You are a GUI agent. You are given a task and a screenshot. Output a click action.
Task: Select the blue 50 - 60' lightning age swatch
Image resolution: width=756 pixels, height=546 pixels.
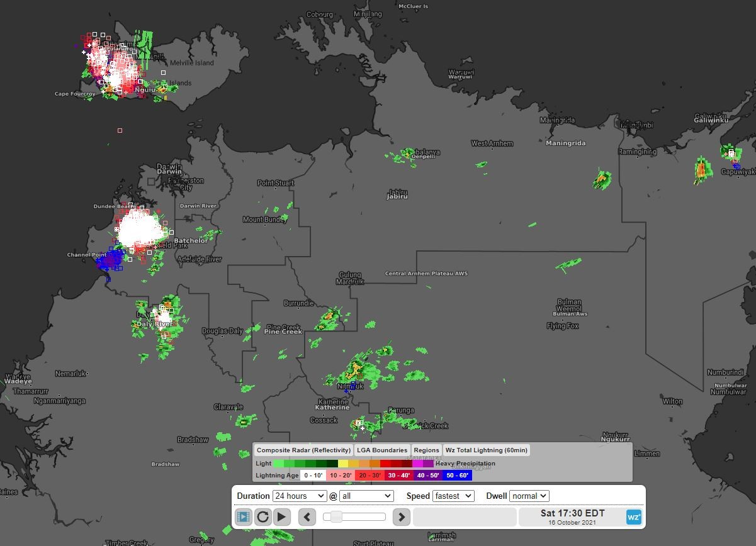(x=457, y=476)
